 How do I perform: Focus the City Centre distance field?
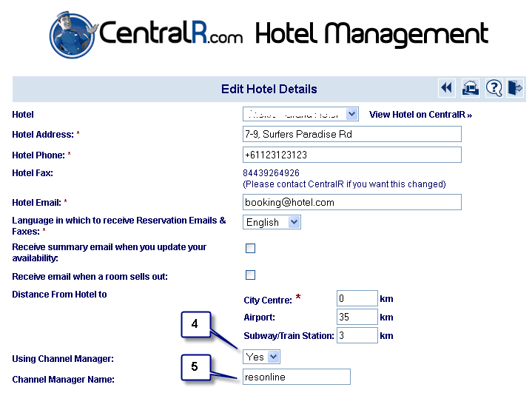tap(357, 298)
